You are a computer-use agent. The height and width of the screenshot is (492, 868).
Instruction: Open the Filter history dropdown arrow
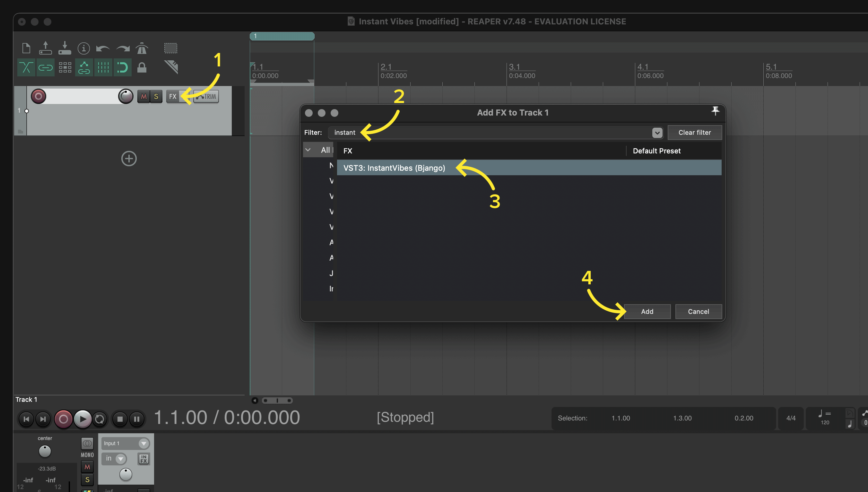pyautogui.click(x=657, y=133)
